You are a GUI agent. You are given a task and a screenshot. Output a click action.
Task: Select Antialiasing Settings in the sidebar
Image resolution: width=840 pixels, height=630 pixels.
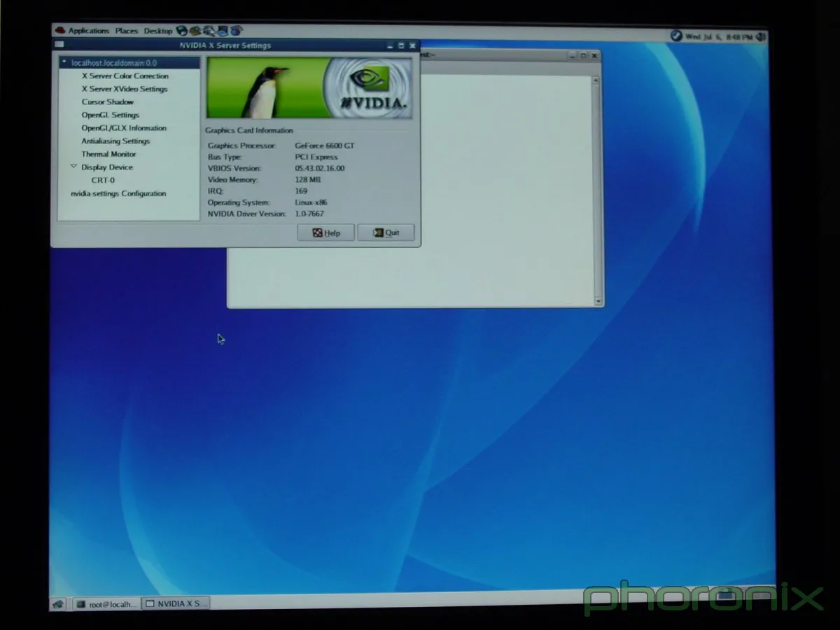point(115,141)
